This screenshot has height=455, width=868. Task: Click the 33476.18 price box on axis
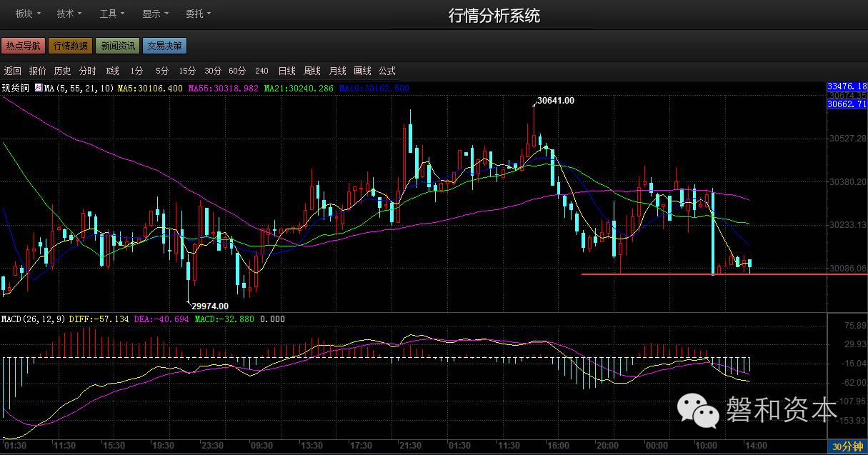(847, 86)
